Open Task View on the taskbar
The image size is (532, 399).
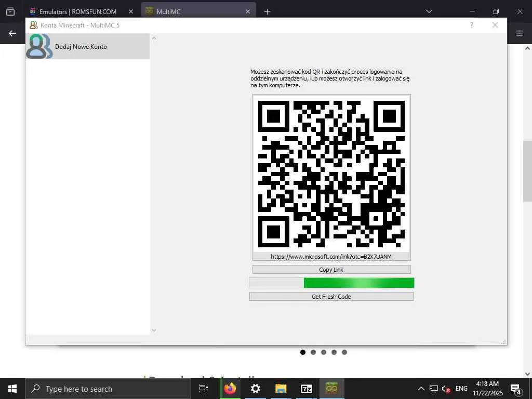point(204,389)
